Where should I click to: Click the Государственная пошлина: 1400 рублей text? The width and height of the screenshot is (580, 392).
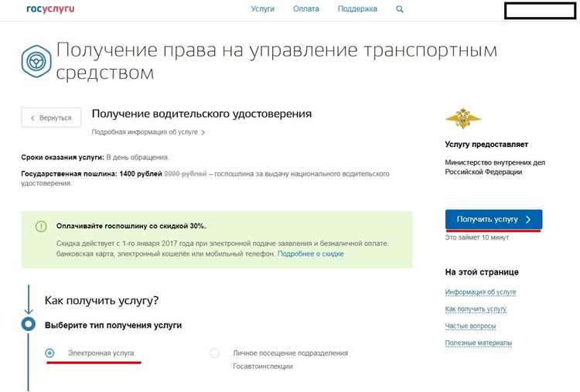(91, 174)
